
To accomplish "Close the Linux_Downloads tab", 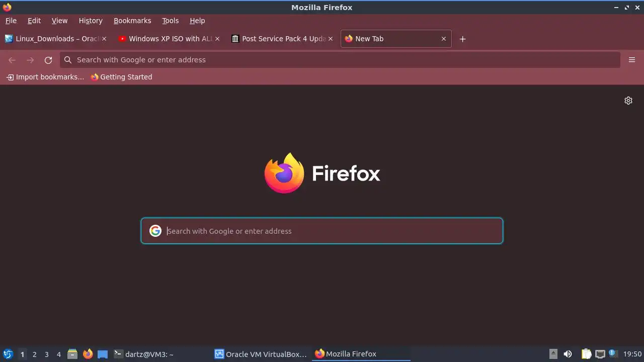I will [104, 39].
